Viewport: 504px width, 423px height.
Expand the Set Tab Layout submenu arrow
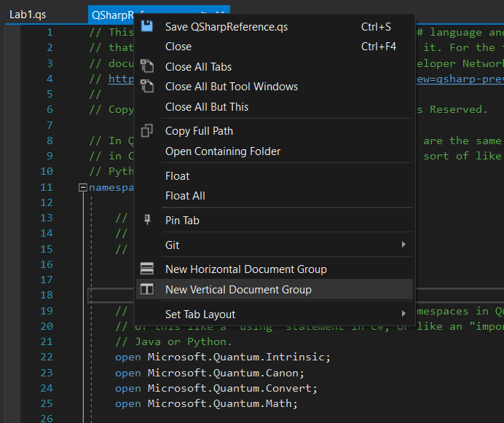coord(403,315)
